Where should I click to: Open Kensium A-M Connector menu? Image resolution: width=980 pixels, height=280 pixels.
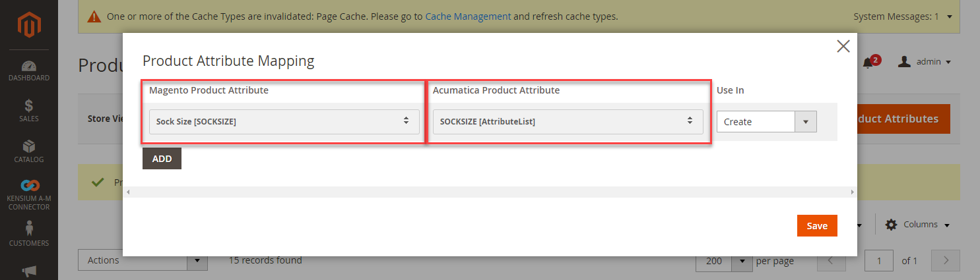point(28,195)
